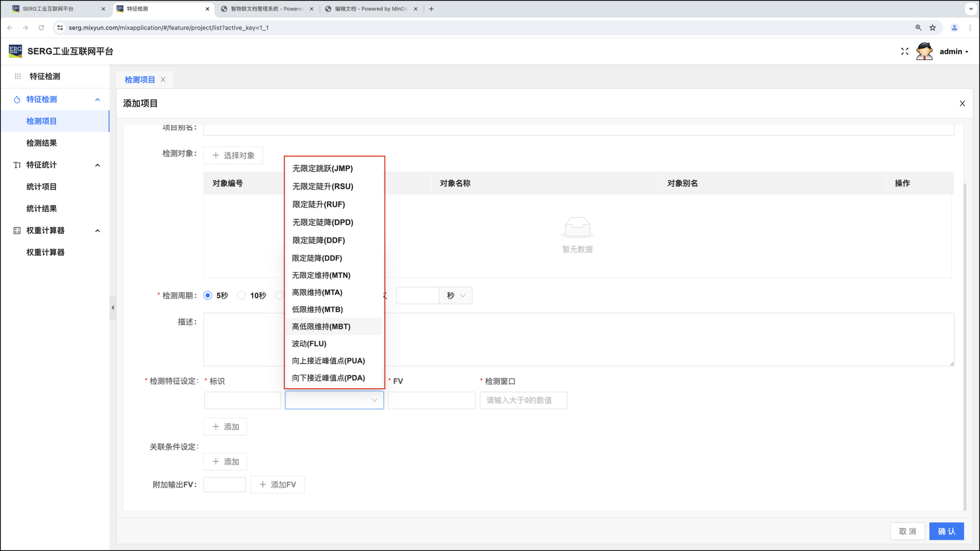
Task: Click the browser reload icon
Action: 41,28
